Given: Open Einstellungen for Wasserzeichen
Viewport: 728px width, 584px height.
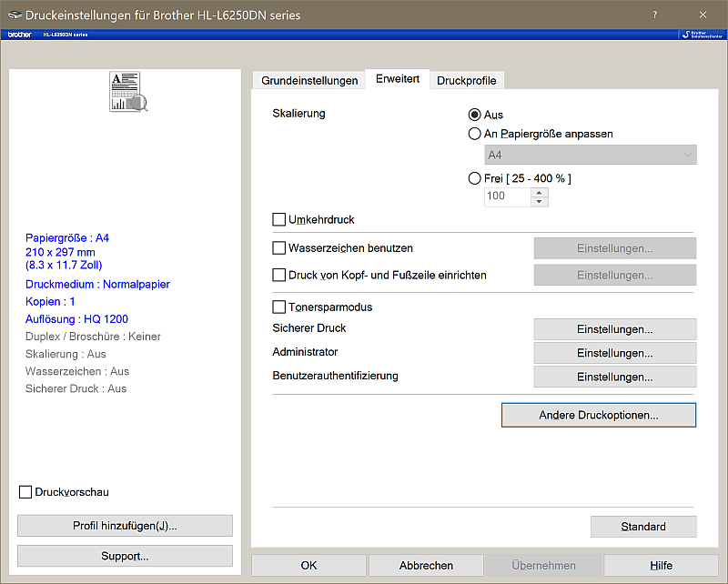Looking at the screenshot, I should 615,248.
